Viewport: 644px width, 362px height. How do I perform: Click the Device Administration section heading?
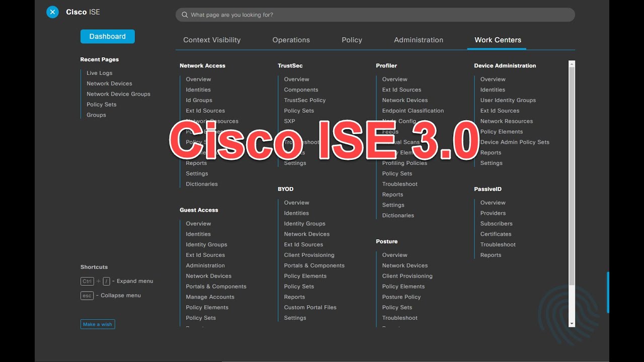pyautogui.click(x=505, y=66)
